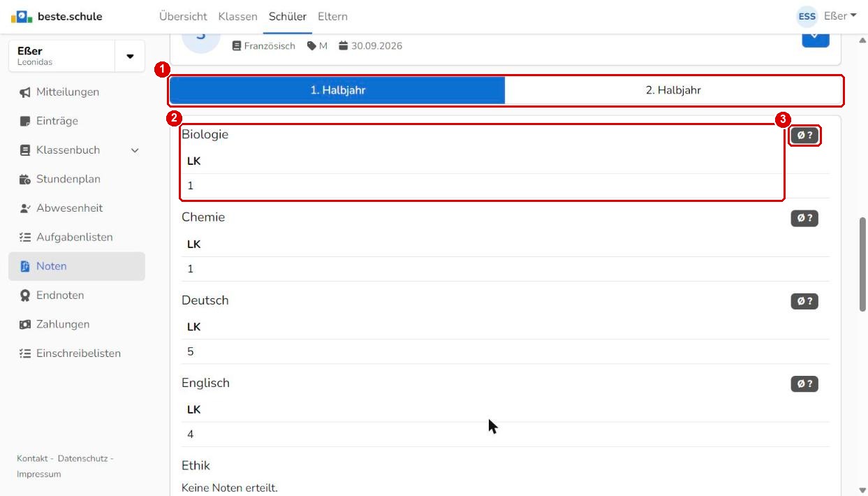The height and width of the screenshot is (496, 868).
Task: Click the Ø ? average badge for Deutsch
Action: coord(804,302)
